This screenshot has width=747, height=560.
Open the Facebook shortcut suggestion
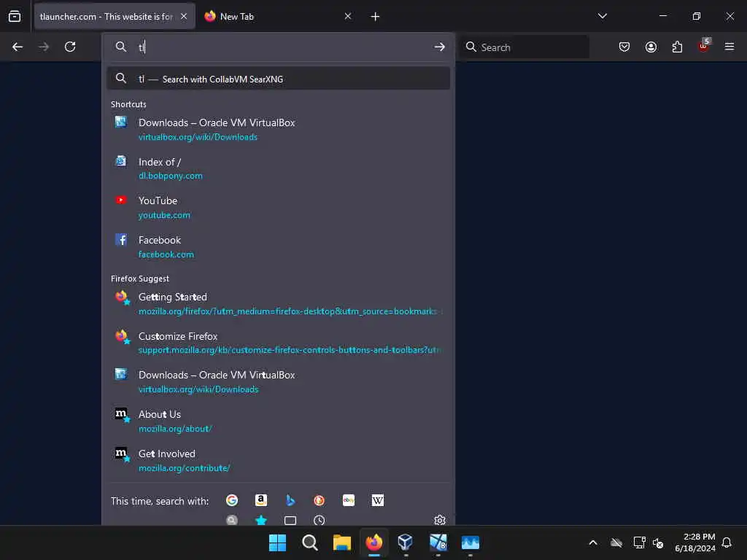pos(279,246)
